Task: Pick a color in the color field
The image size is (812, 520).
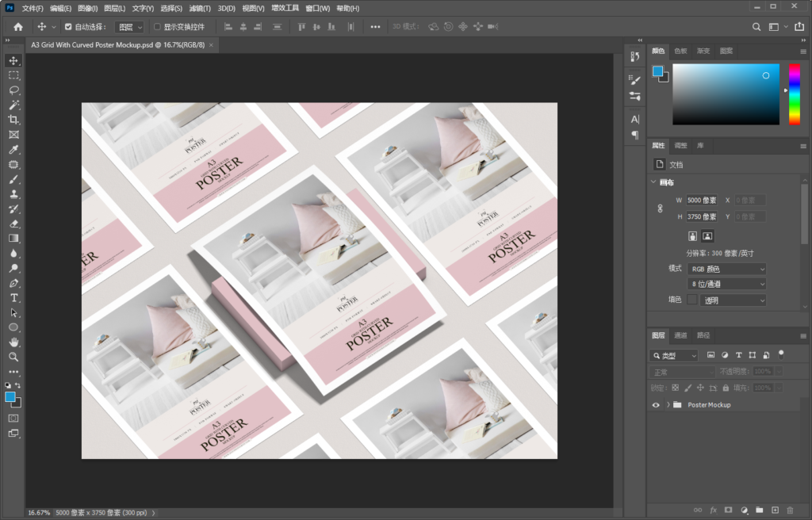Action: tap(726, 94)
